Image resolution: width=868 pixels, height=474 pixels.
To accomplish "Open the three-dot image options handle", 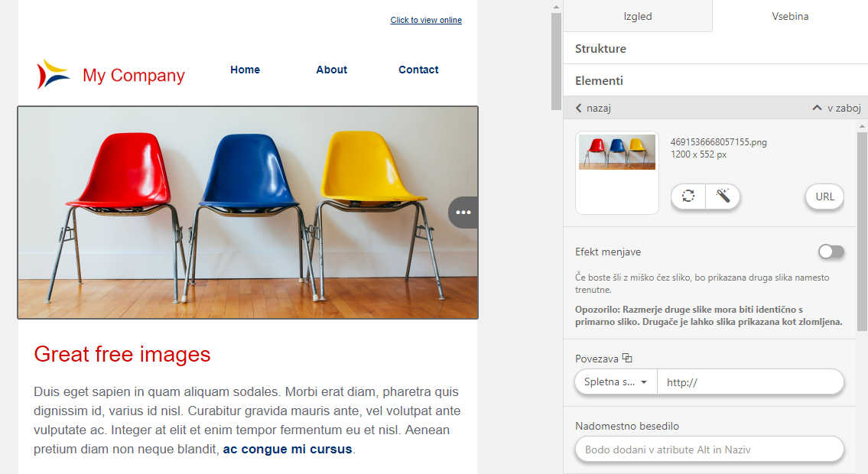I will click(463, 213).
